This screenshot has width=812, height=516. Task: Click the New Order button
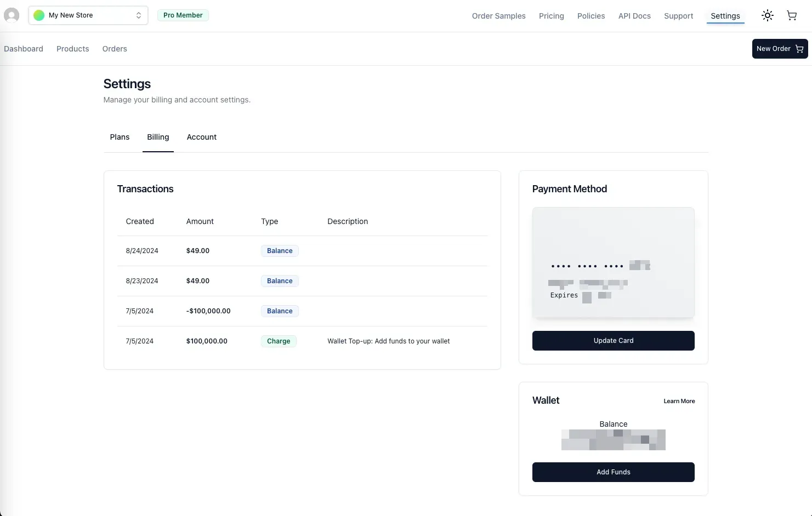(779, 49)
